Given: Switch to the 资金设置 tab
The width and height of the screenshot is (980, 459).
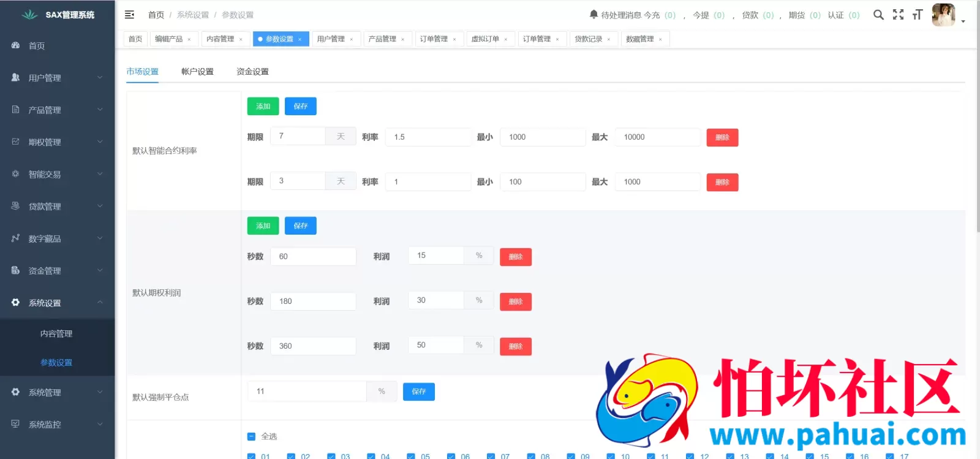Looking at the screenshot, I should (x=252, y=72).
